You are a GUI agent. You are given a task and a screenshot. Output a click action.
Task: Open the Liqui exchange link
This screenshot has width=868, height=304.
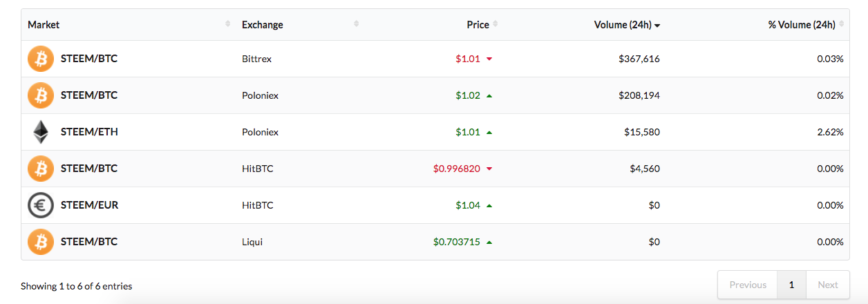point(252,242)
